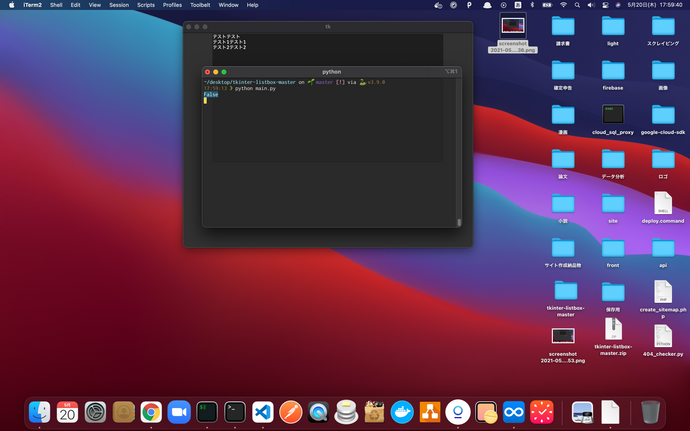This screenshot has height=431, width=690.
Task: Open the Window menu in menu bar
Action: tap(228, 5)
